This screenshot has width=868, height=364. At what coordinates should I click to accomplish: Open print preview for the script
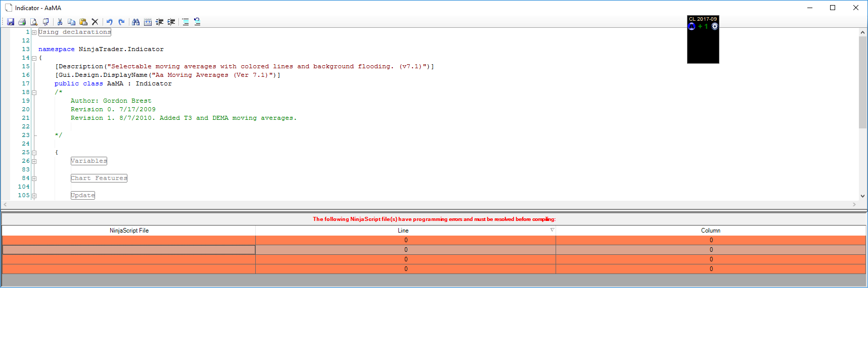point(34,22)
